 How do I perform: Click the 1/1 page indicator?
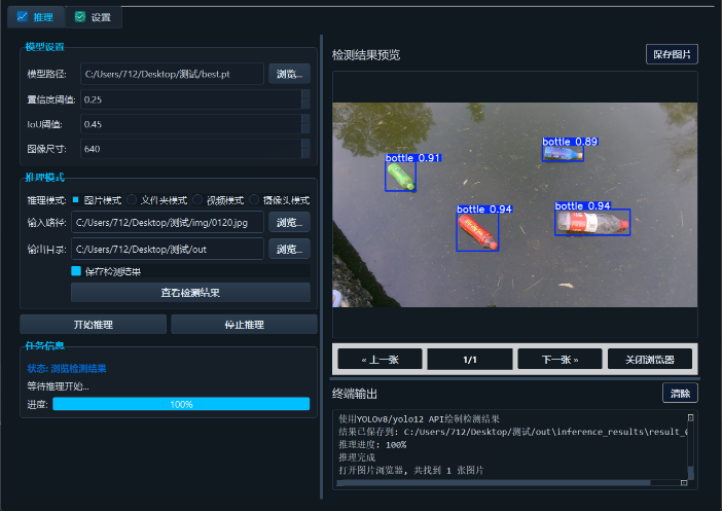[470, 360]
